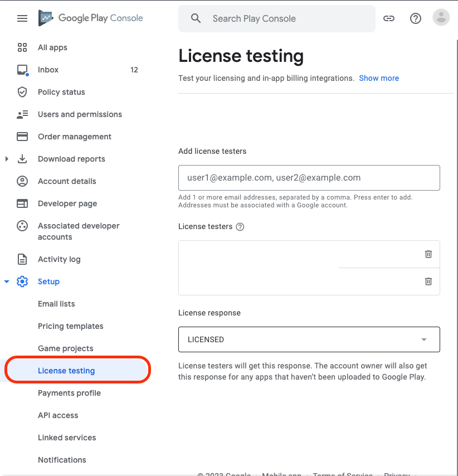This screenshot has height=476, width=458.
Task: Expand the Download reports section
Action: [7, 159]
